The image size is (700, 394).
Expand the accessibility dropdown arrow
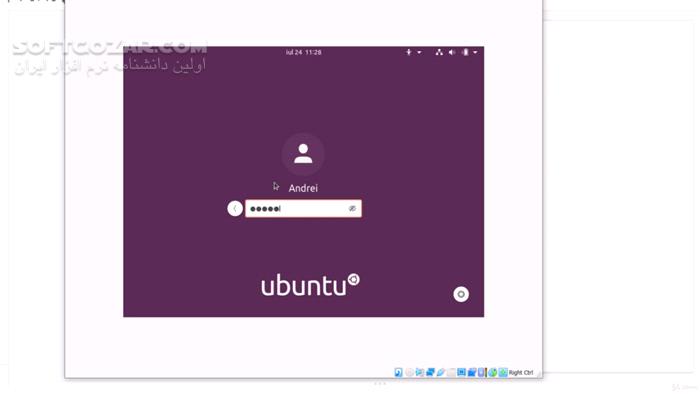tap(419, 52)
